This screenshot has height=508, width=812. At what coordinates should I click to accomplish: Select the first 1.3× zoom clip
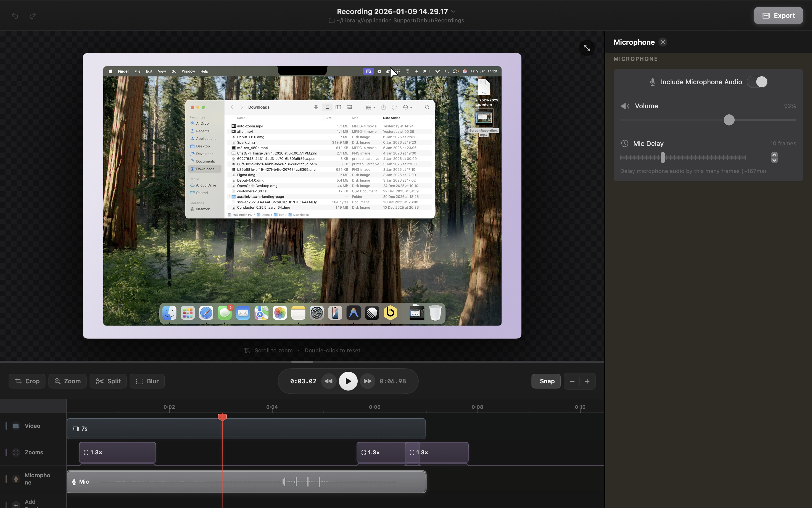point(117,452)
